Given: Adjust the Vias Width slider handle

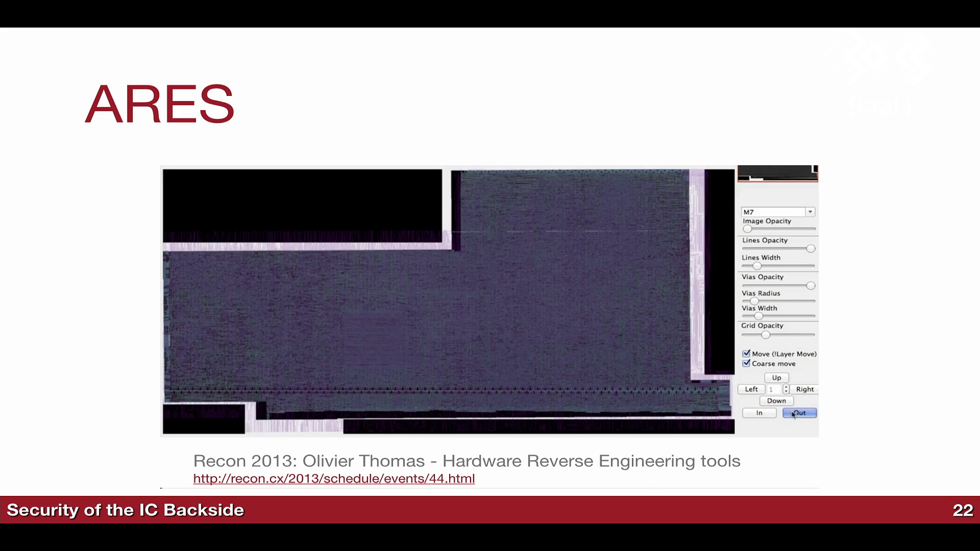Looking at the screenshot, I should click(x=759, y=316).
